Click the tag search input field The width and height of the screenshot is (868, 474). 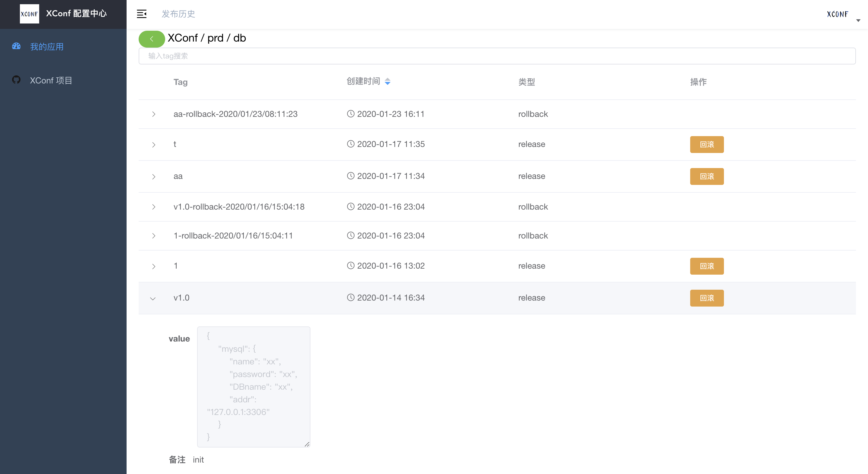click(x=497, y=56)
